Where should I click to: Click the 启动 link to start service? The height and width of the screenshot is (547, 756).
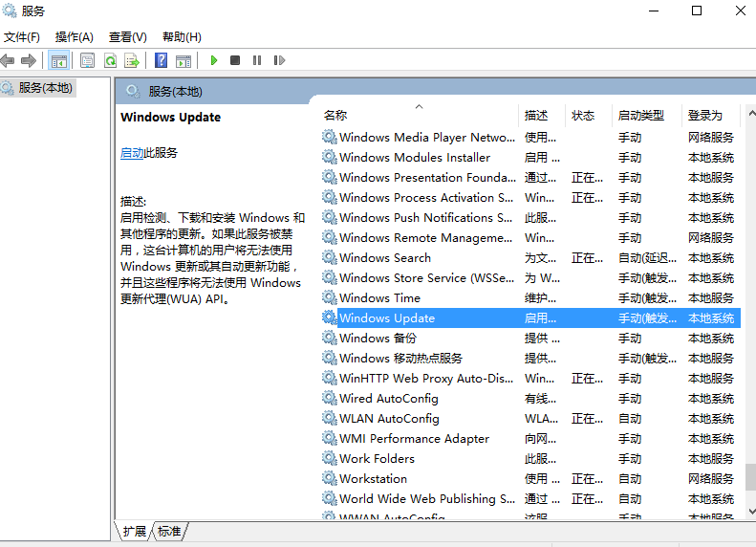tap(132, 153)
